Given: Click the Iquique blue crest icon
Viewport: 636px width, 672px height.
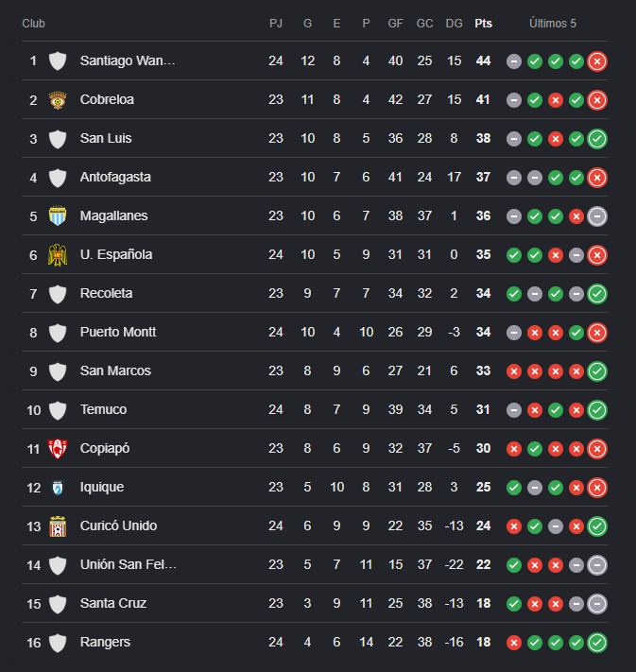Looking at the screenshot, I should (58, 488).
